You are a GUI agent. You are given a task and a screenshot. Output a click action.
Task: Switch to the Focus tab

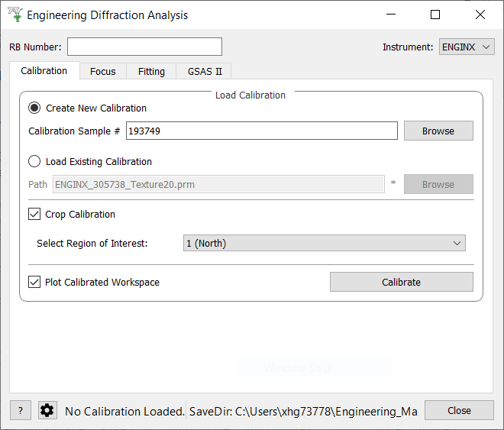coord(102,71)
